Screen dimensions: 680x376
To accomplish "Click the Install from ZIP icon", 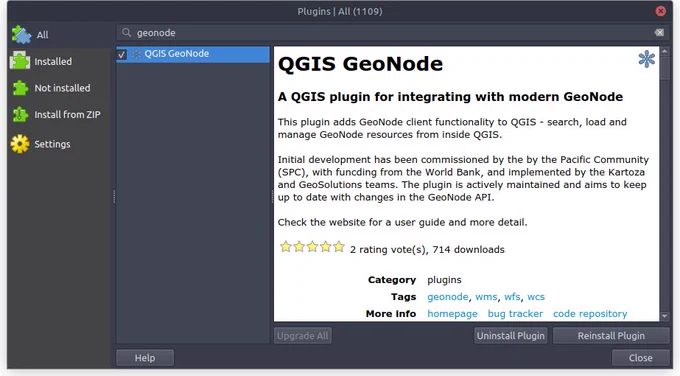I will [x=20, y=114].
